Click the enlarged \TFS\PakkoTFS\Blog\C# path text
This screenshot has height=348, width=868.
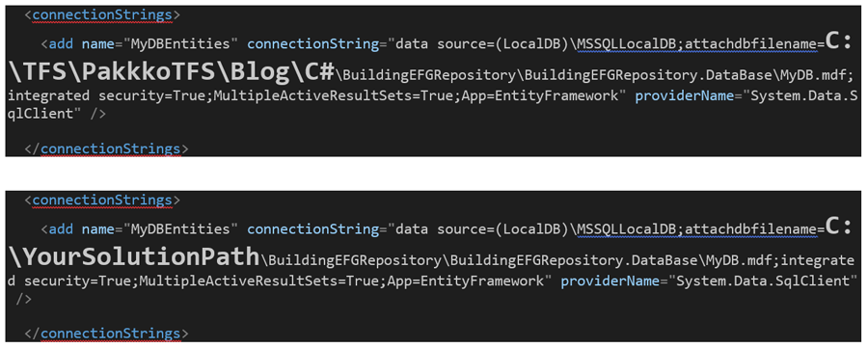(x=172, y=70)
